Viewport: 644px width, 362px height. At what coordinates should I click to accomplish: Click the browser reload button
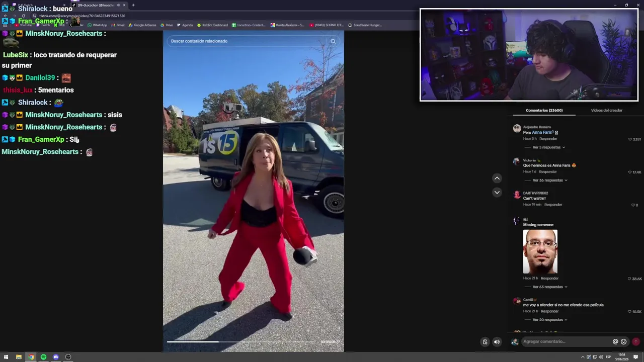(x=23, y=16)
